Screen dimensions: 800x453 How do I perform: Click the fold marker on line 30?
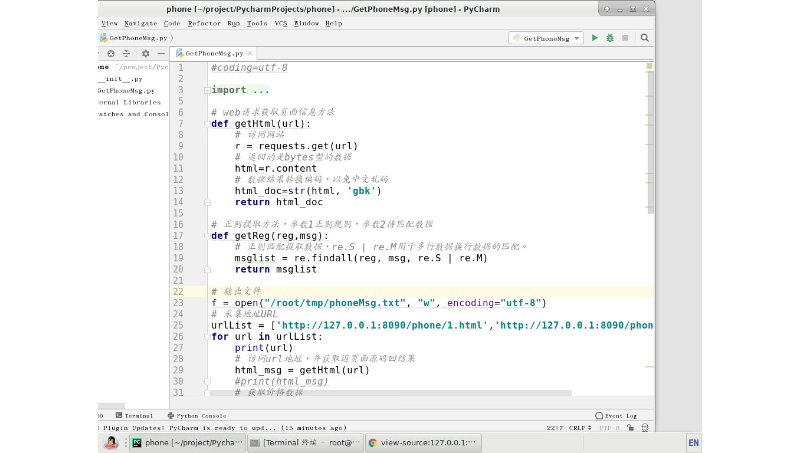coord(207,382)
